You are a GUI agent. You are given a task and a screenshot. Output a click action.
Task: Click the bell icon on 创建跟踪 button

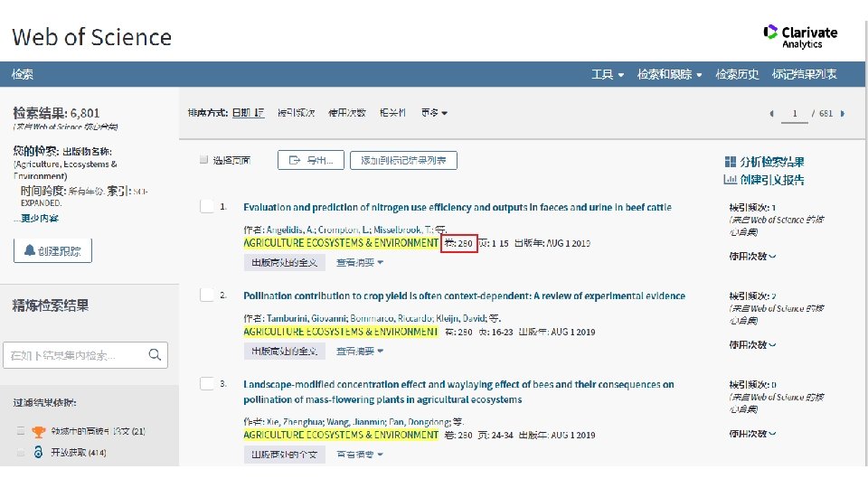[29, 250]
